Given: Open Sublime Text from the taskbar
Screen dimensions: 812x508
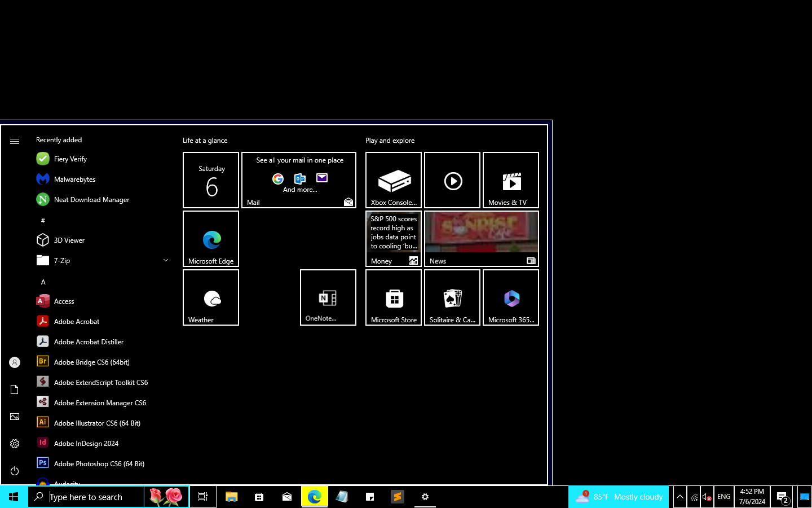Looking at the screenshot, I should coord(398,497).
